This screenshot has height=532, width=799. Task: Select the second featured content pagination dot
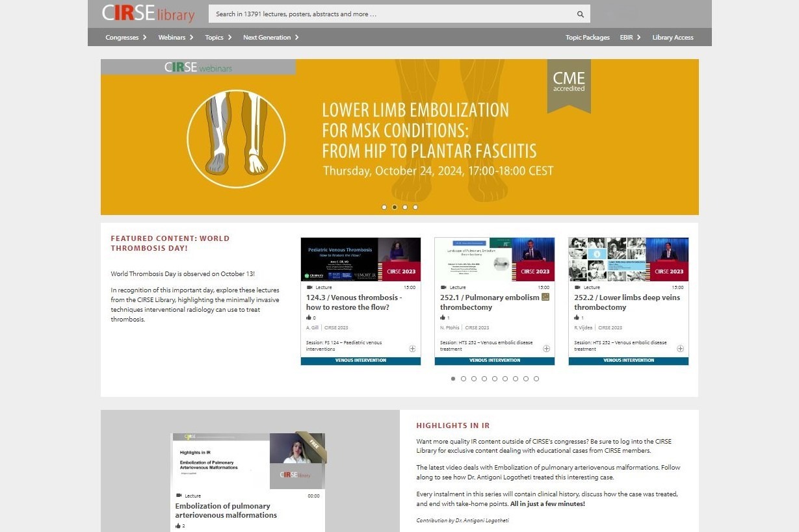pos(464,379)
